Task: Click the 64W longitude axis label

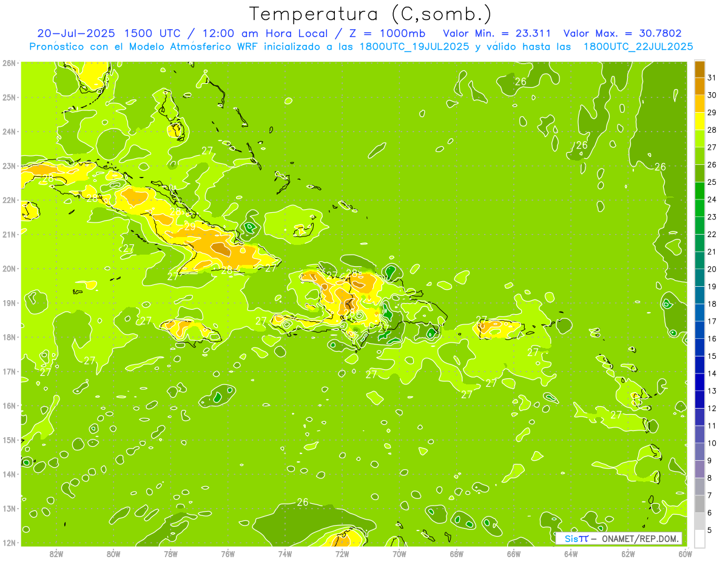Action: coord(571,554)
